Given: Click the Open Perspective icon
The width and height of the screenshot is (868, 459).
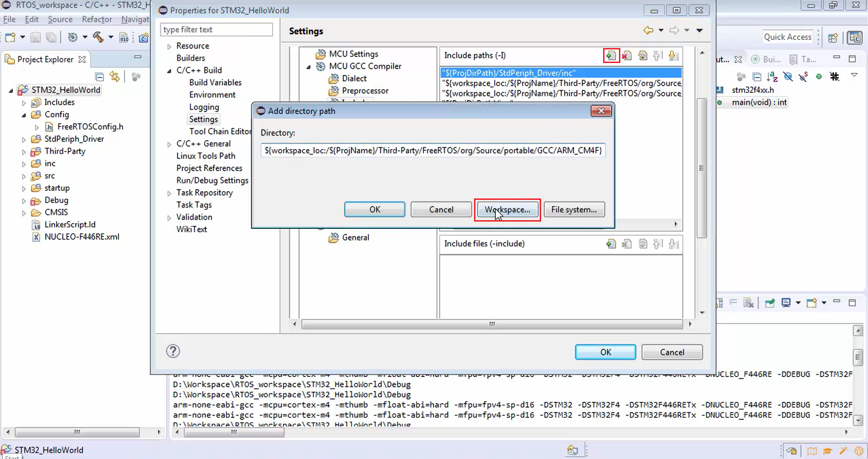Looking at the screenshot, I should (x=833, y=37).
